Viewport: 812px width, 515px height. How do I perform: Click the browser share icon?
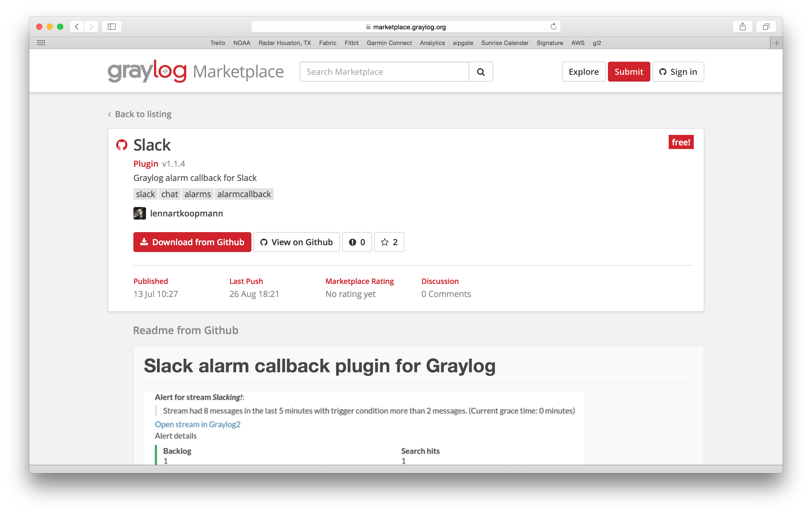pyautogui.click(x=742, y=27)
